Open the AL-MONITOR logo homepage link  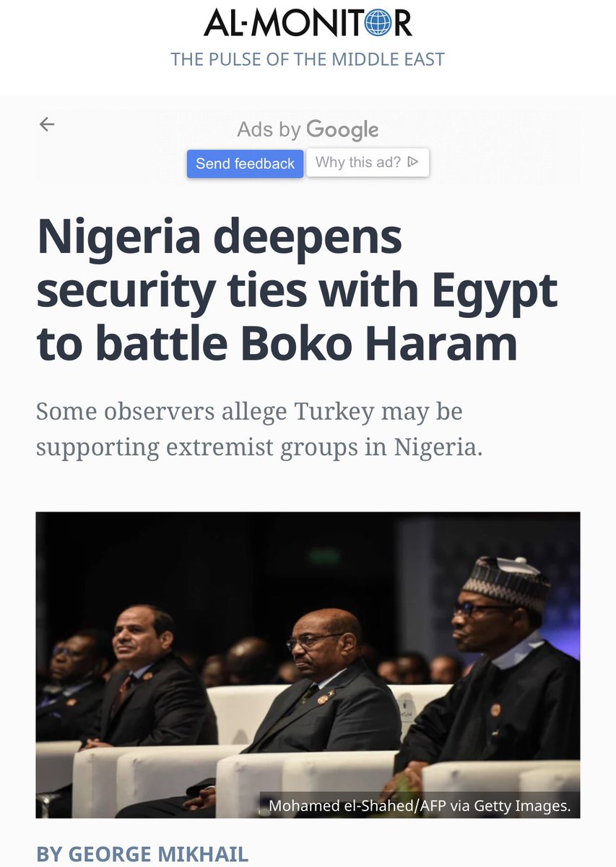click(308, 22)
